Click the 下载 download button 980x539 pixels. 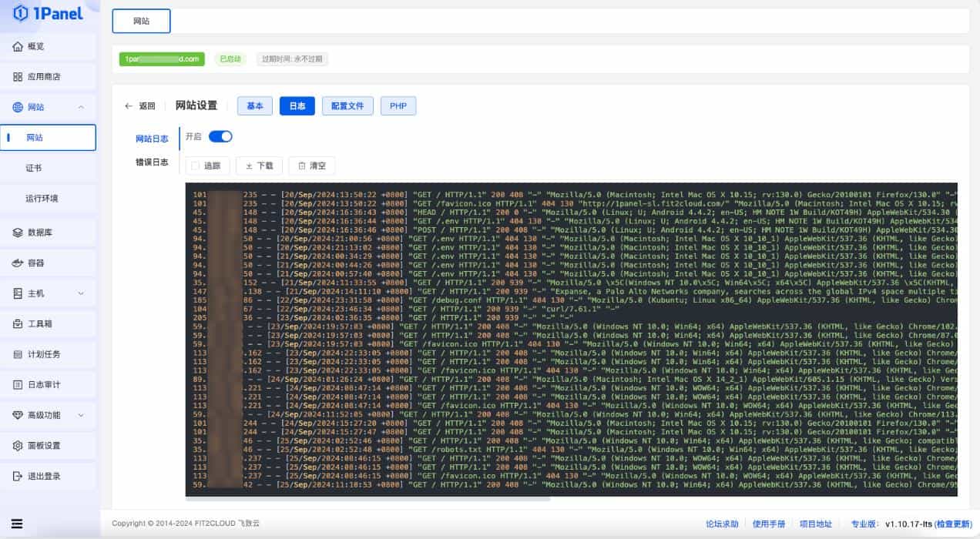tap(259, 165)
